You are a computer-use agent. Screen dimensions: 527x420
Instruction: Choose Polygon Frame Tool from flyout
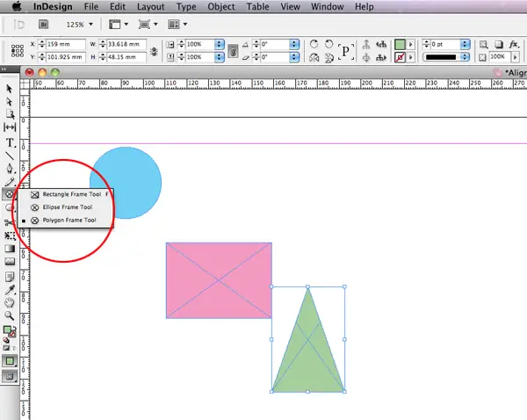[x=66, y=221]
